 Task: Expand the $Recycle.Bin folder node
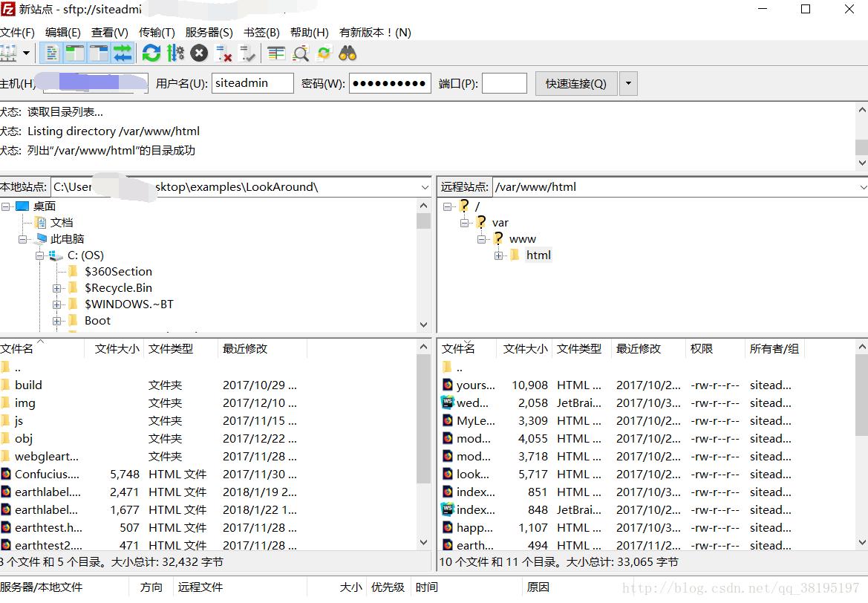pos(56,288)
